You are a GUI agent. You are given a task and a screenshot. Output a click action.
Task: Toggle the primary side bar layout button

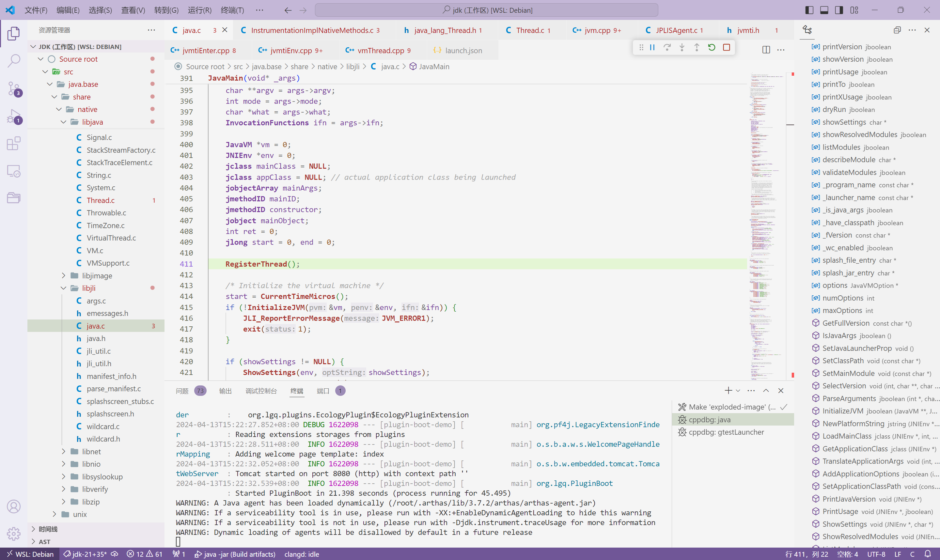point(809,10)
